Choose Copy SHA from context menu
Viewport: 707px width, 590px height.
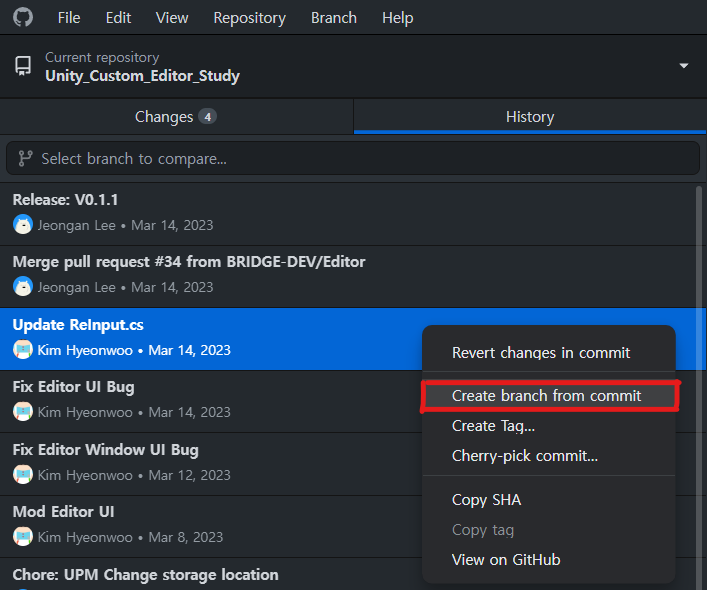click(x=548, y=500)
